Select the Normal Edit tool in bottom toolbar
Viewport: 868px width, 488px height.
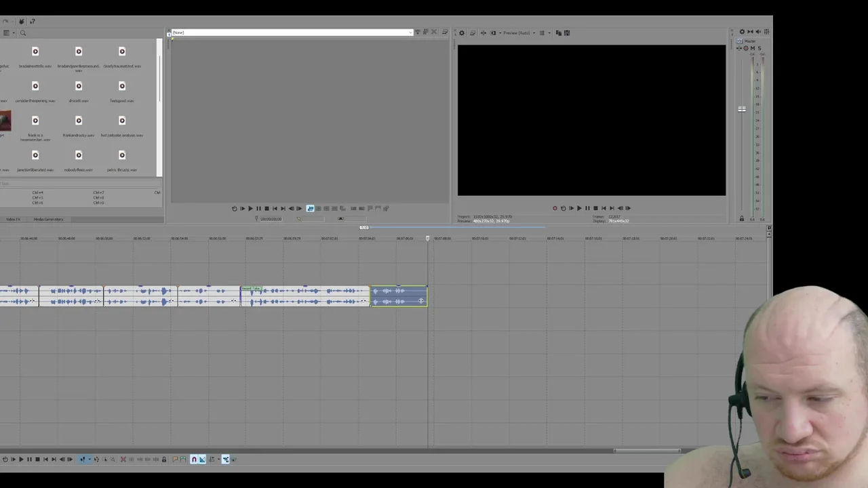83,460
